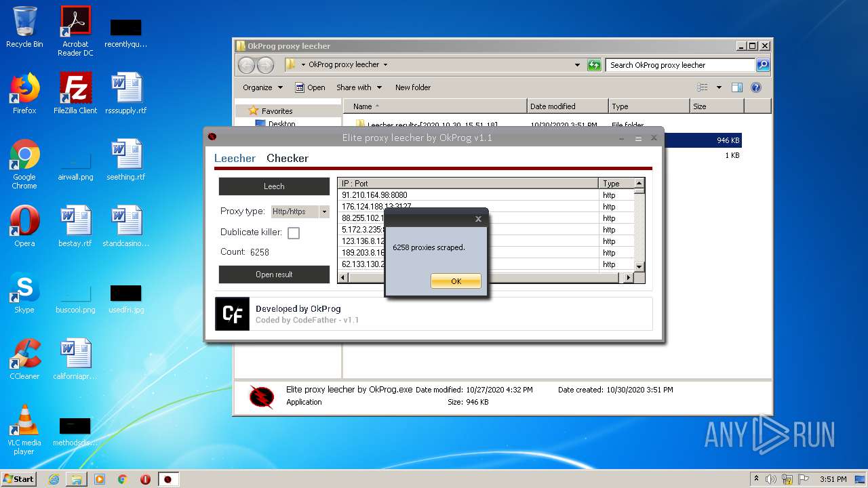The width and height of the screenshot is (868, 488).
Task: Open the standcasino document icon
Action: [126, 226]
